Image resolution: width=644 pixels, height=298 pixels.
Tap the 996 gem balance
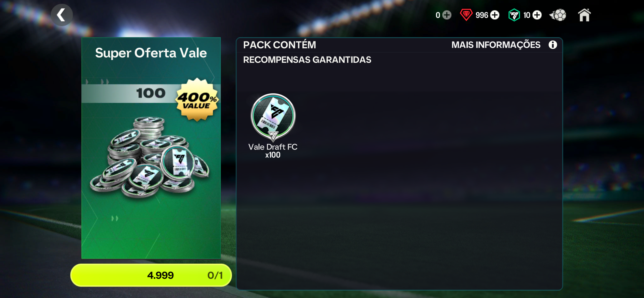click(482, 15)
